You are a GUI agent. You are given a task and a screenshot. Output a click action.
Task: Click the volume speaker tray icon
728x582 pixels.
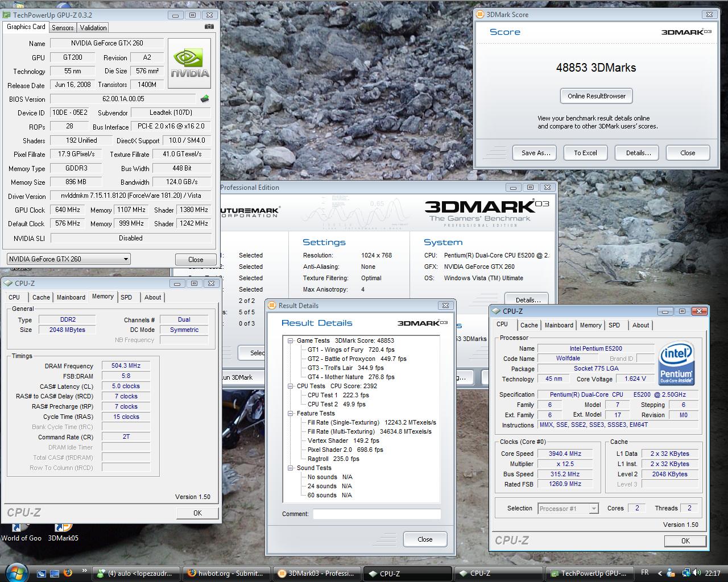click(x=698, y=573)
